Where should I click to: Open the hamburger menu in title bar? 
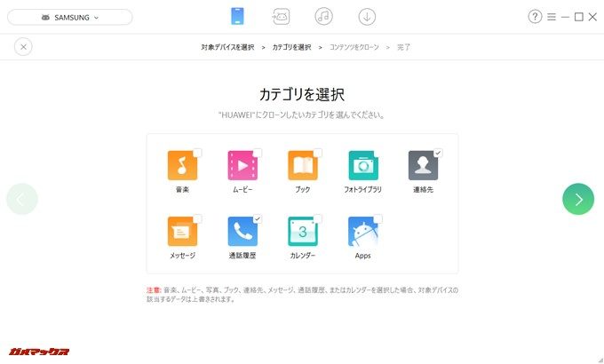[x=552, y=17]
